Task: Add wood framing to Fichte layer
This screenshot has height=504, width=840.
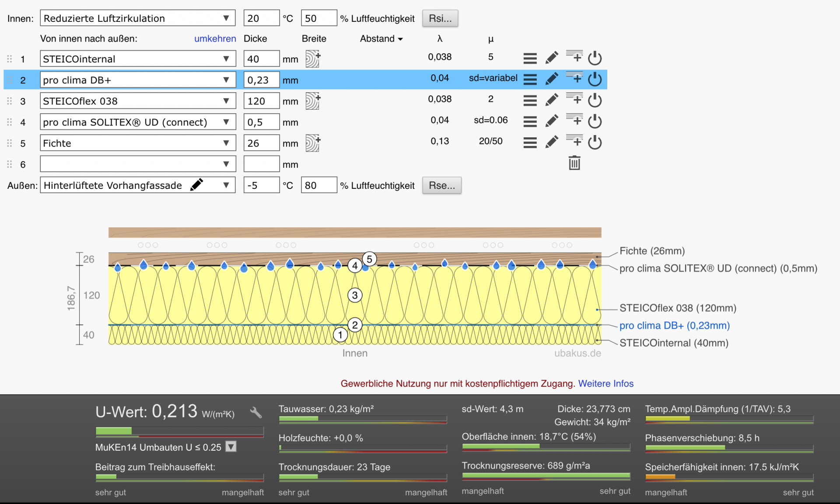Action: pos(313,143)
